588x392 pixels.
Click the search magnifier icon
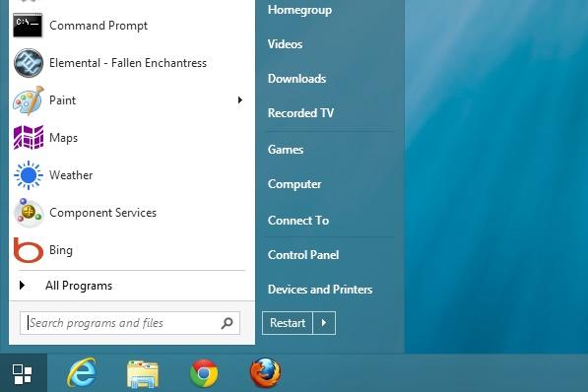click(x=227, y=323)
